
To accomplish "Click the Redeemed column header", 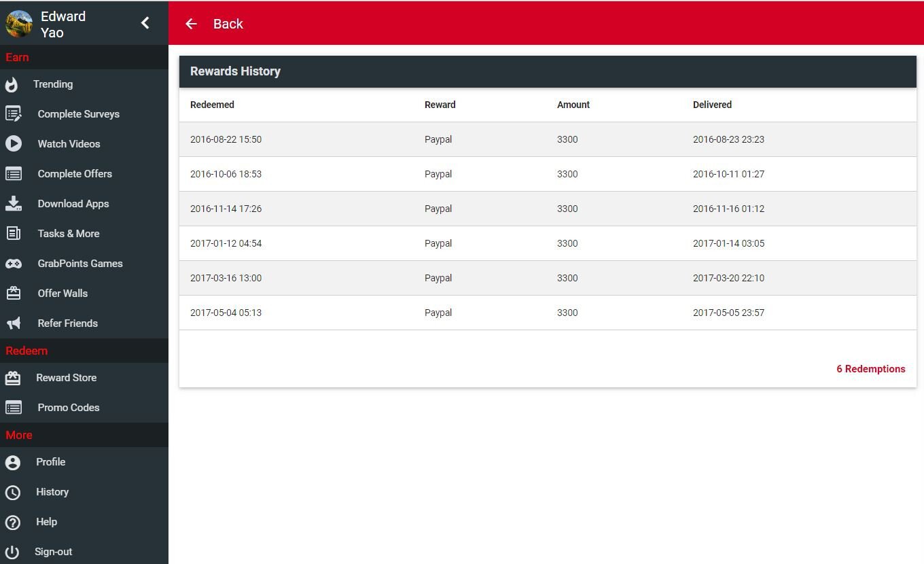I will (212, 105).
